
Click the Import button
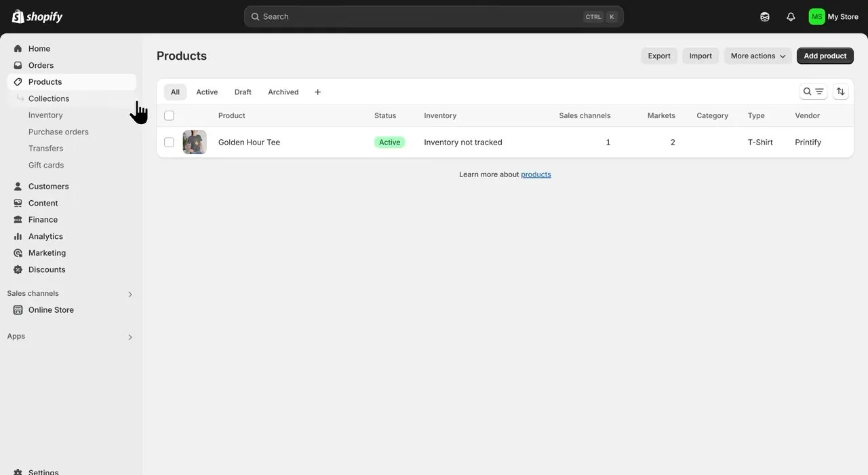point(701,56)
